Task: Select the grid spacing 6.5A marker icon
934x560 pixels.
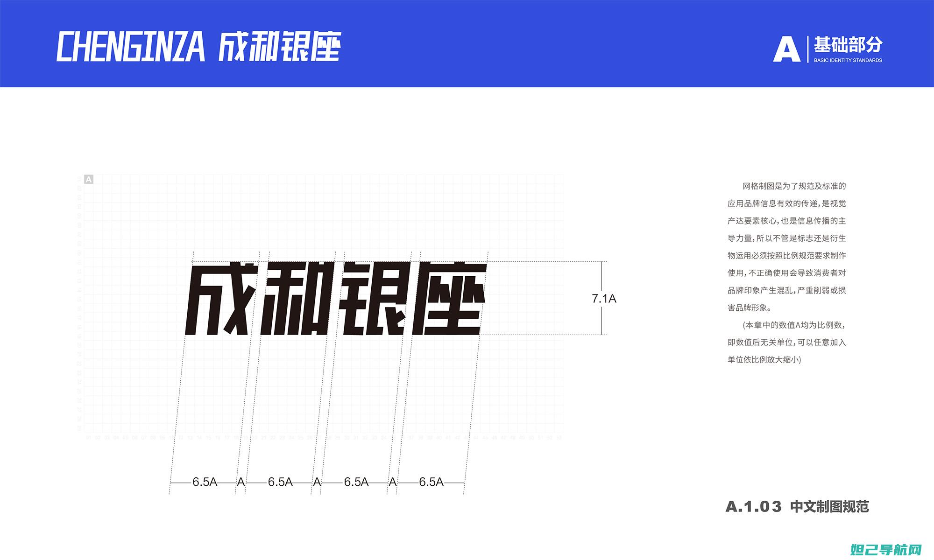Action: [x=193, y=477]
